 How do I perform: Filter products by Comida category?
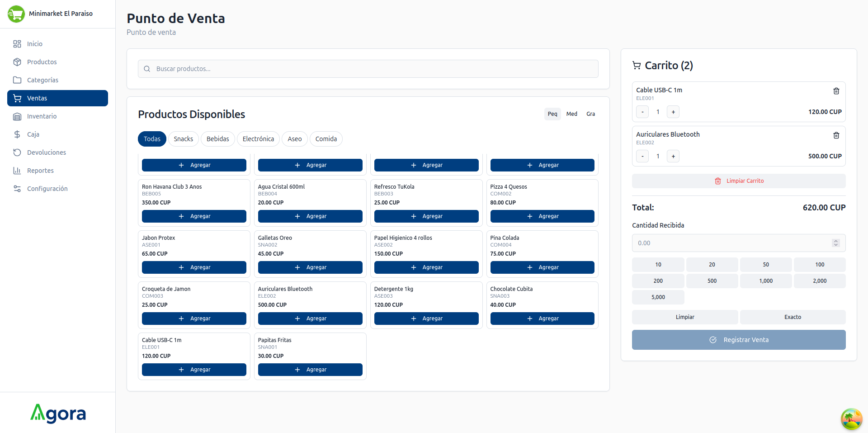tap(326, 139)
